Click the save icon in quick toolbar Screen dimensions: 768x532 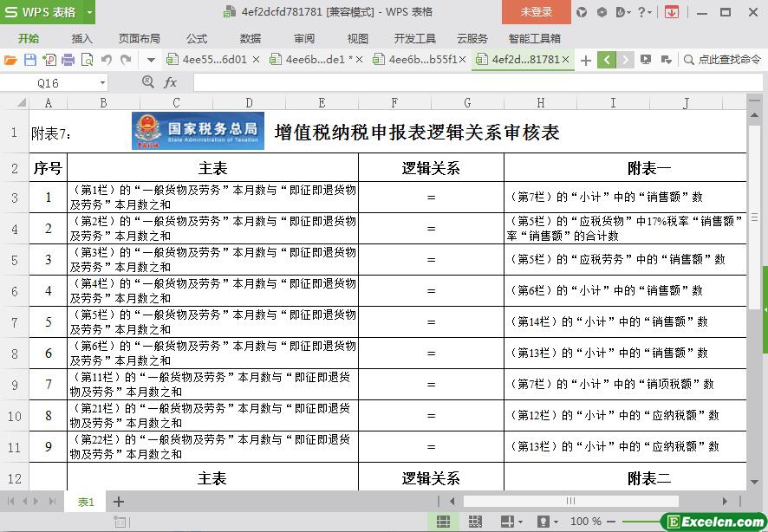pyautogui.click(x=29, y=60)
